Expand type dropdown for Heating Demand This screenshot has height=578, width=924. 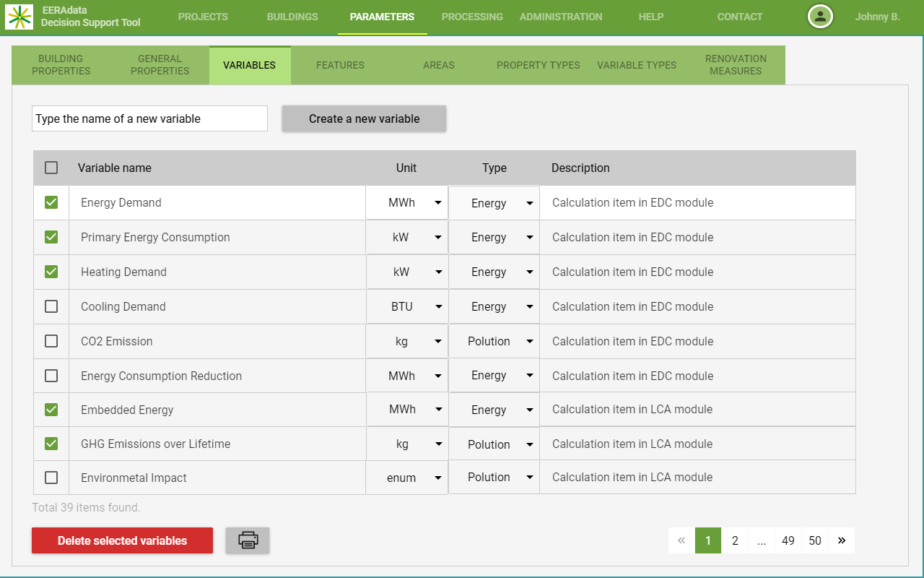(529, 272)
